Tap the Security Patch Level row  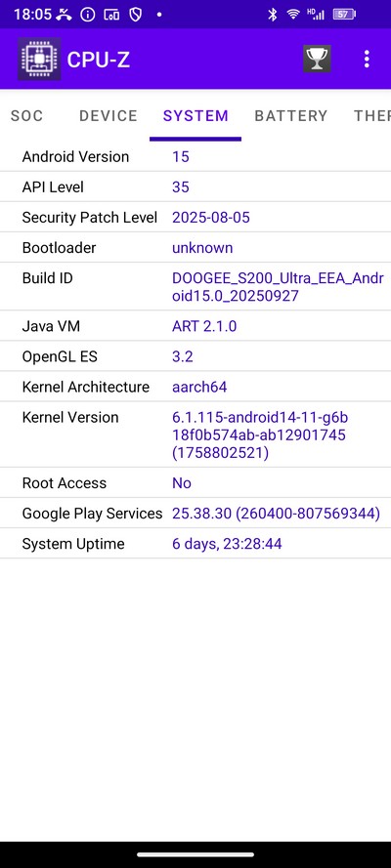(195, 217)
